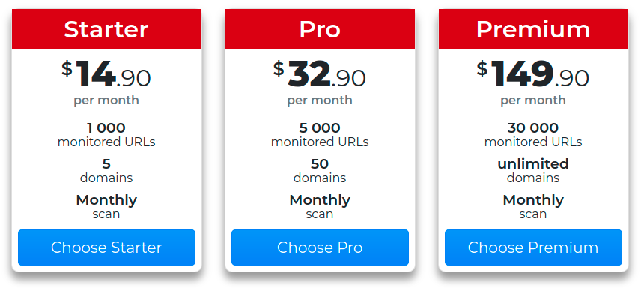This screenshot has width=644, height=291.
Task: Click per month under the Starter price
Action: 106,100
